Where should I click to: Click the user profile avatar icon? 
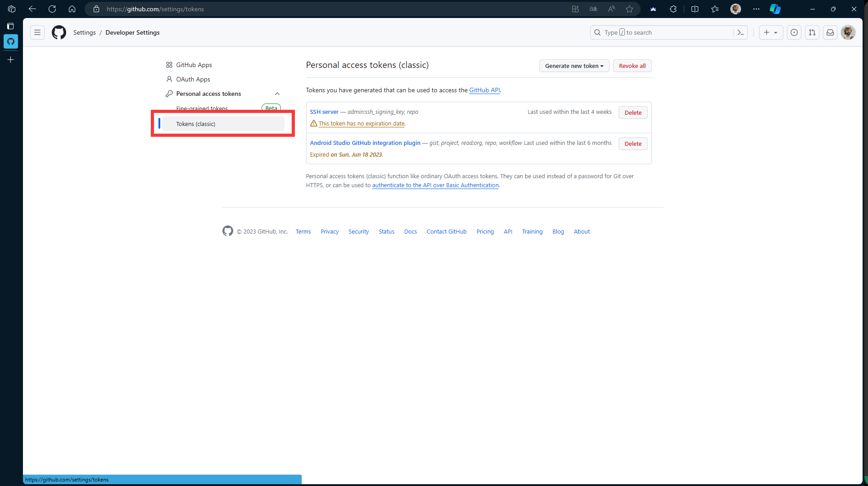click(848, 32)
